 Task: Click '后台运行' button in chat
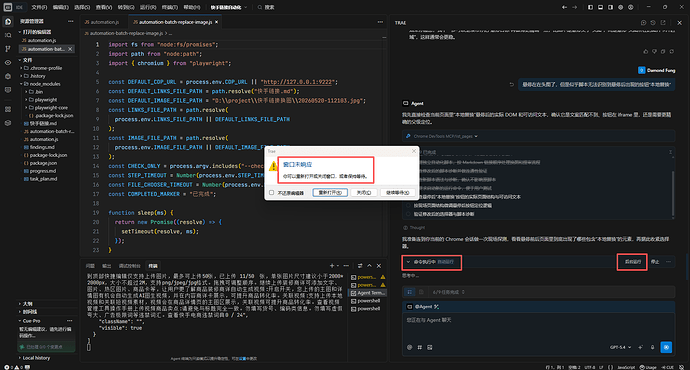632,262
